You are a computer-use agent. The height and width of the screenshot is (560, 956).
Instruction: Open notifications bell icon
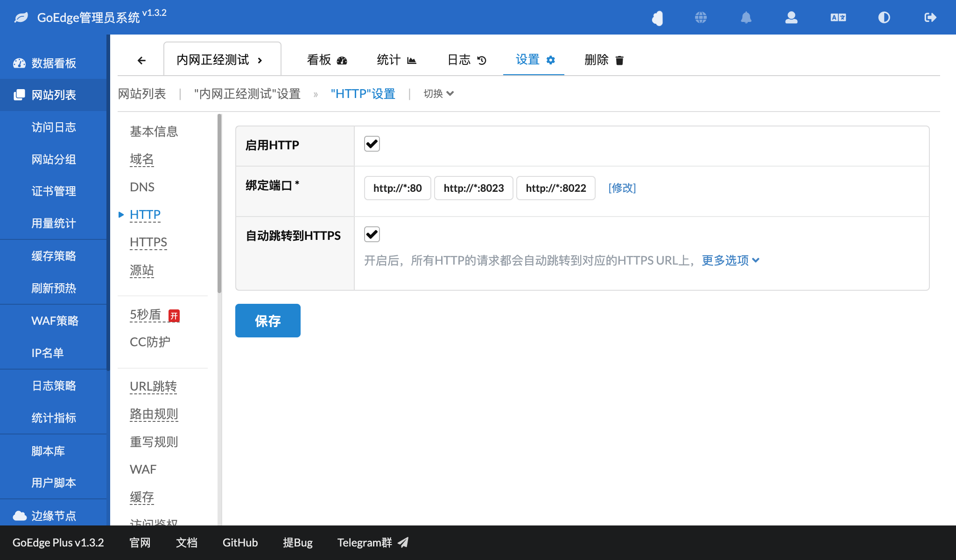[x=746, y=18]
